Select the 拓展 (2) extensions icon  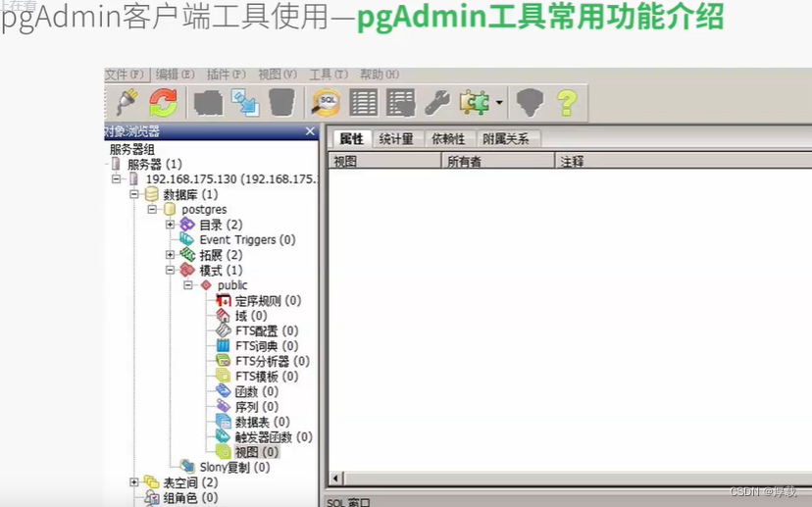tap(187, 255)
